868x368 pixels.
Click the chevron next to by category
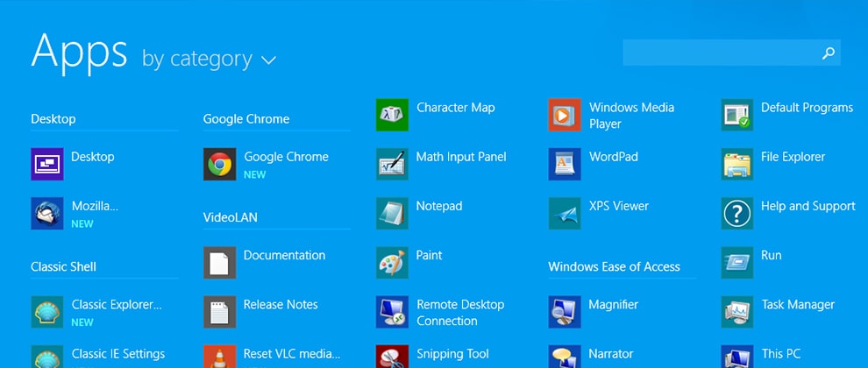pos(268,60)
